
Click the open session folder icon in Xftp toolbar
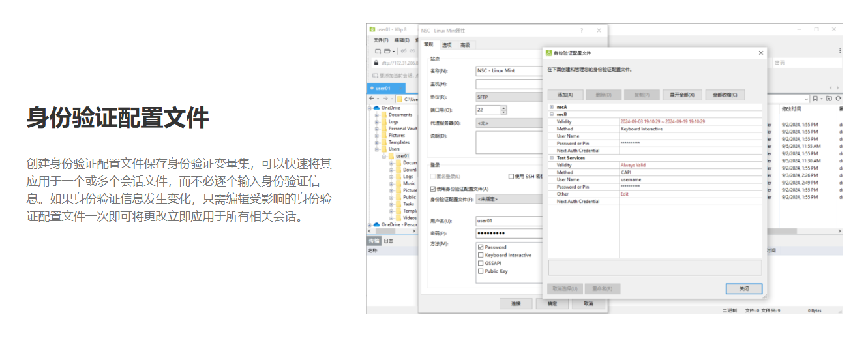[x=387, y=51]
